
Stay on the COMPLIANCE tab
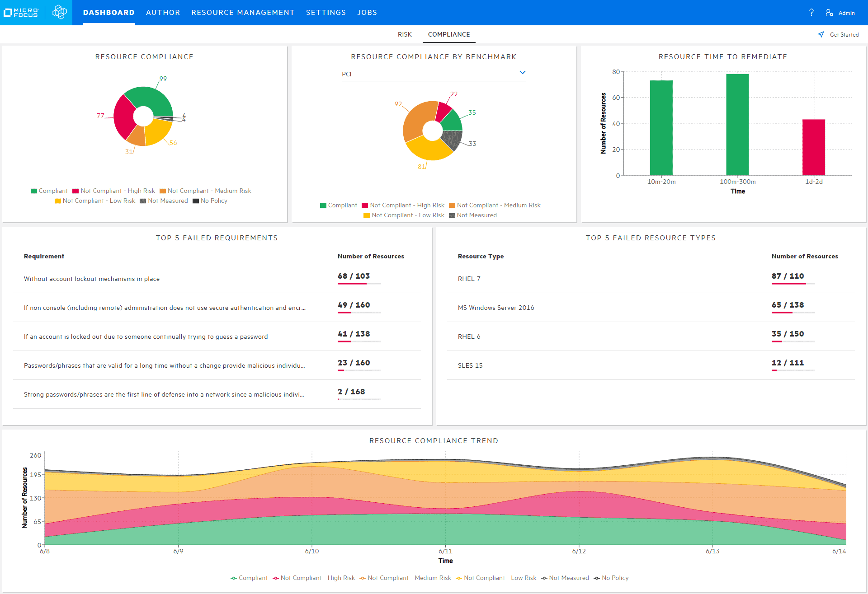448,34
